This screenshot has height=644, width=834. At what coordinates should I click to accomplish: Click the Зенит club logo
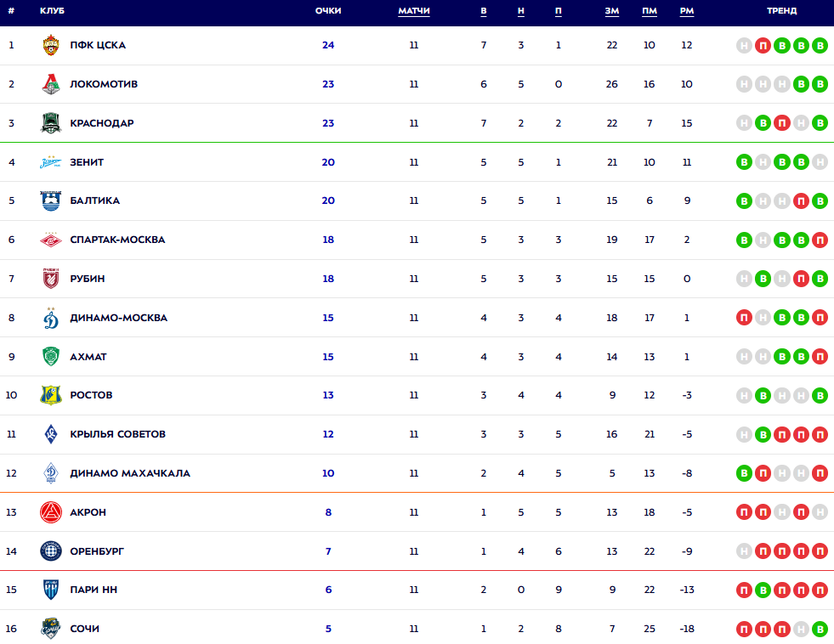point(51,162)
